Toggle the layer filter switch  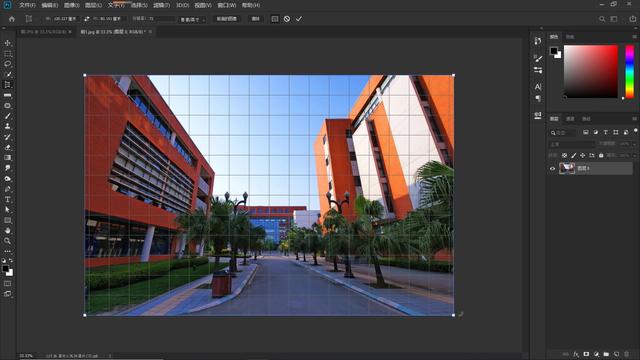coord(636,131)
